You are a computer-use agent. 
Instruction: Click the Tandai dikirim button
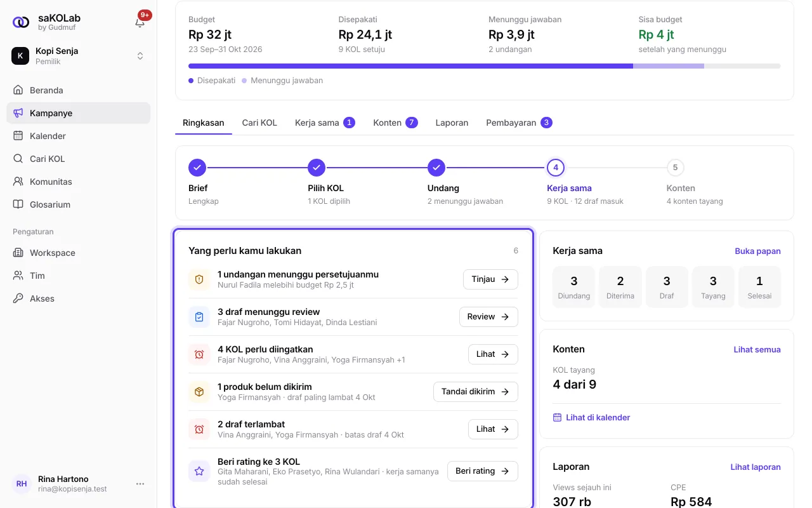click(x=476, y=392)
